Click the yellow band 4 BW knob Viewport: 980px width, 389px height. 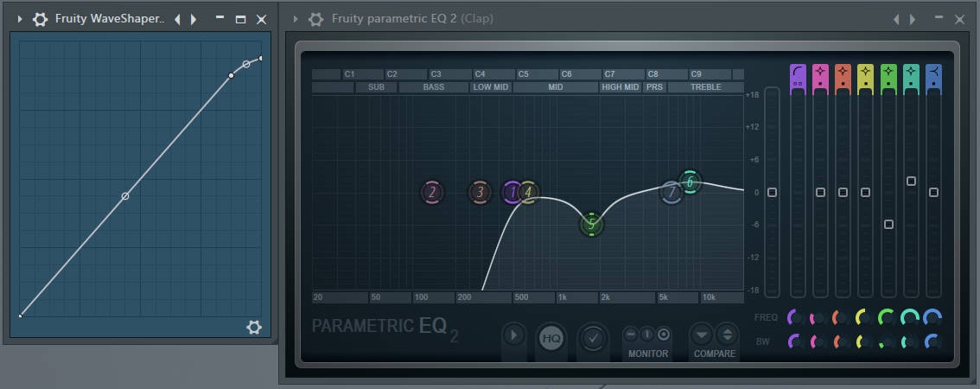tap(863, 342)
